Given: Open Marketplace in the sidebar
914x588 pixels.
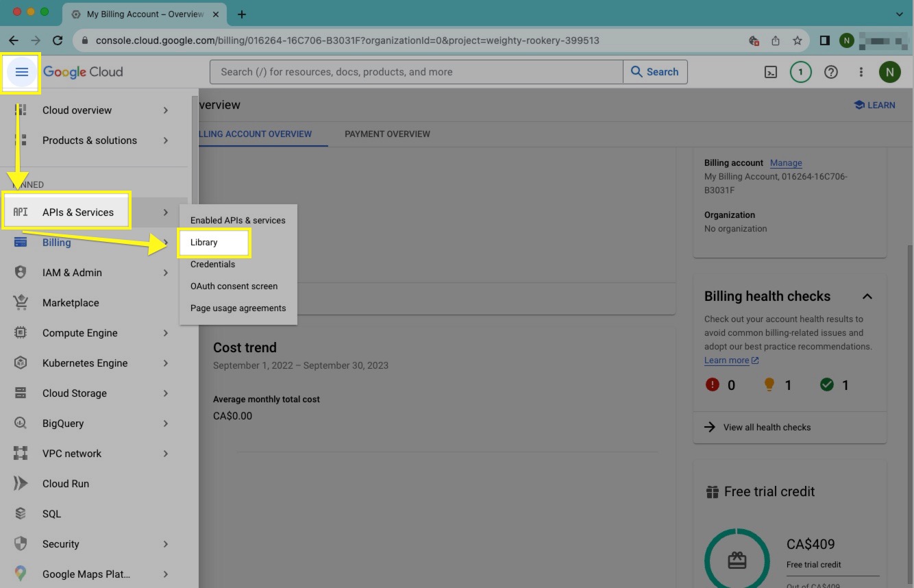Looking at the screenshot, I should coord(71,303).
